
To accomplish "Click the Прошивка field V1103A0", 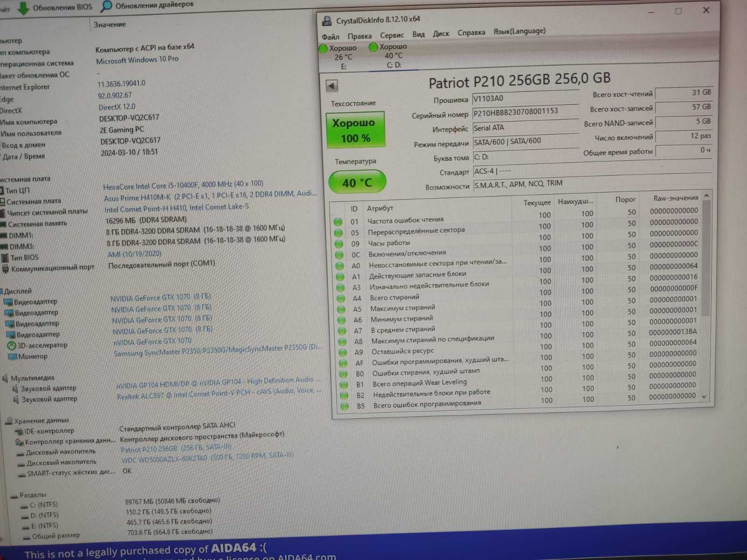I will click(525, 98).
